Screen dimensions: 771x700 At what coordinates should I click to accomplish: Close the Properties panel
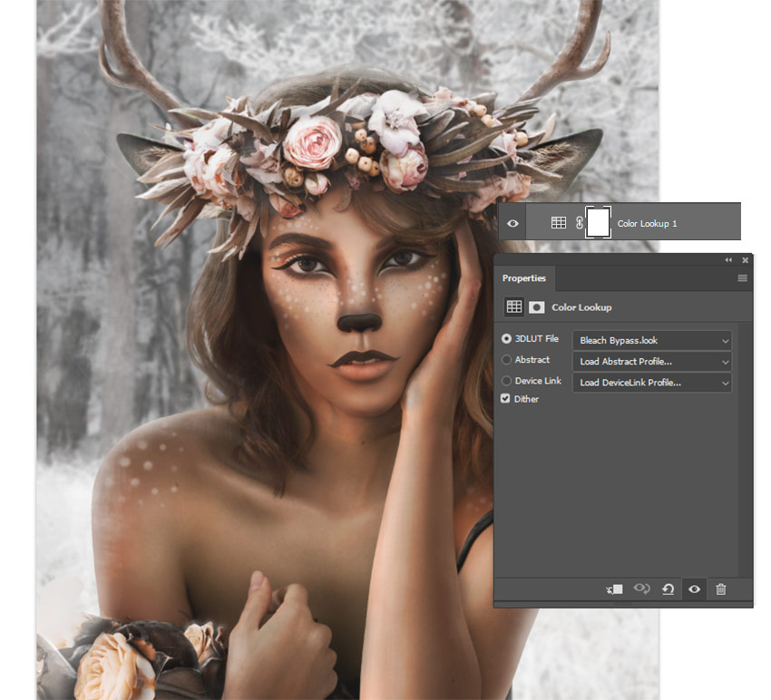pos(745,260)
